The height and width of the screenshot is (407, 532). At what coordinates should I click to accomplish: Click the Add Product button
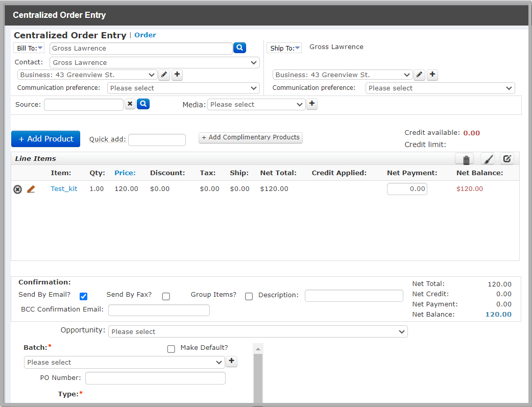46,139
